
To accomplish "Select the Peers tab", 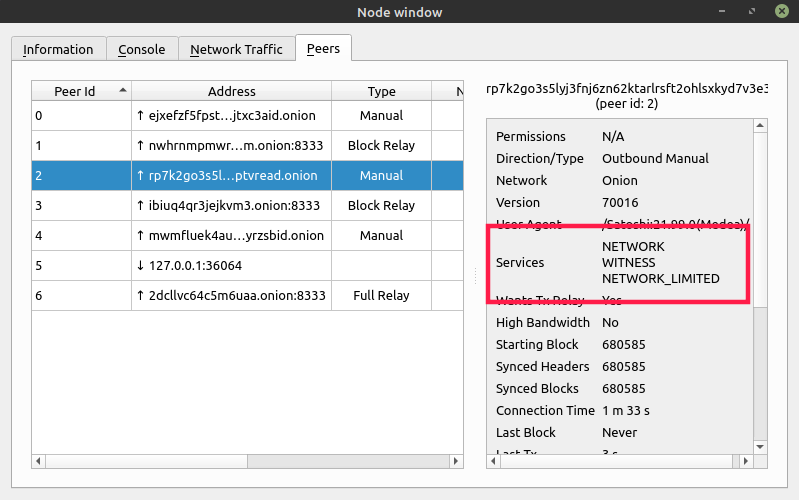I will (323, 48).
